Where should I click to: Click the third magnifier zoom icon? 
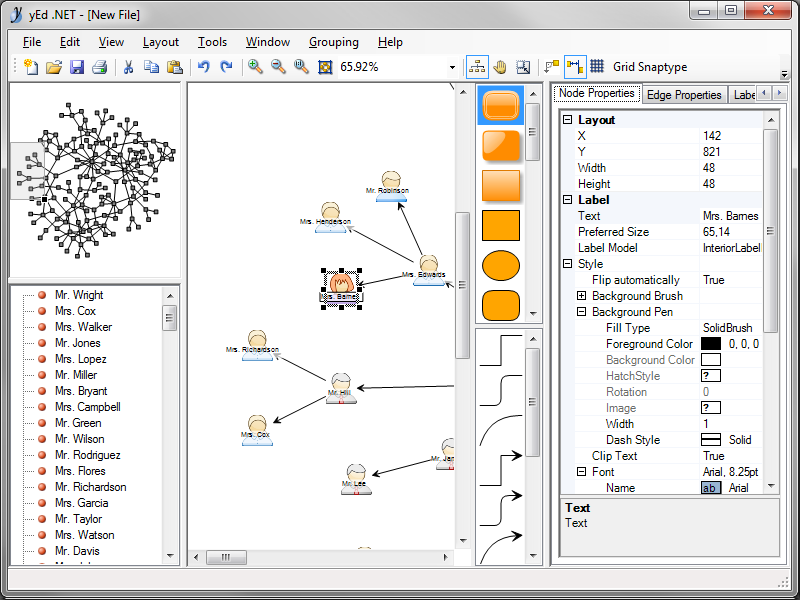302,67
